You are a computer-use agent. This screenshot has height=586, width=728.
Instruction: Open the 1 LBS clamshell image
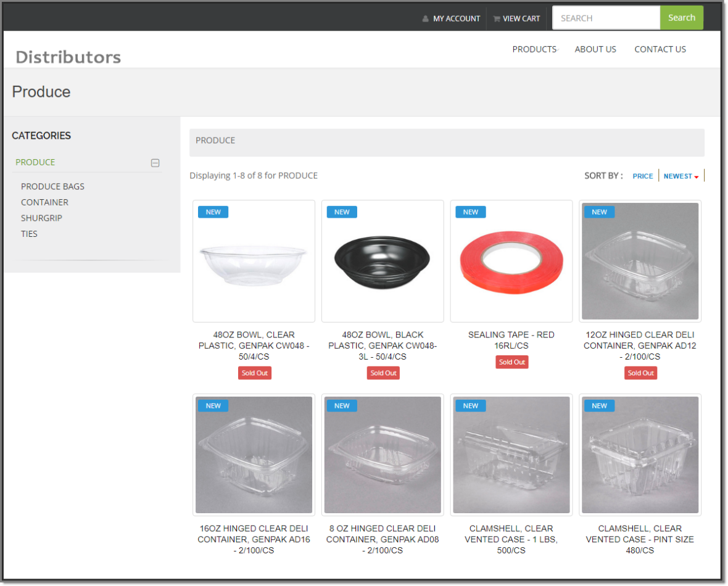[511, 455]
